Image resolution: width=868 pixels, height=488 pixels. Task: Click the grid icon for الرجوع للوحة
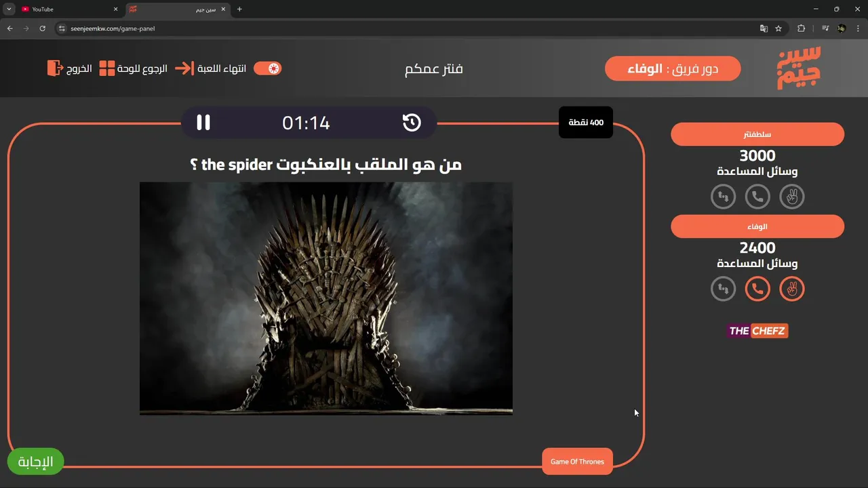click(107, 68)
